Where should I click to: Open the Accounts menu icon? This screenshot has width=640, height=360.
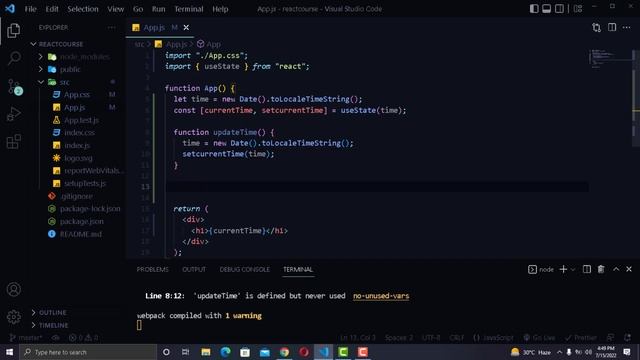[13, 289]
